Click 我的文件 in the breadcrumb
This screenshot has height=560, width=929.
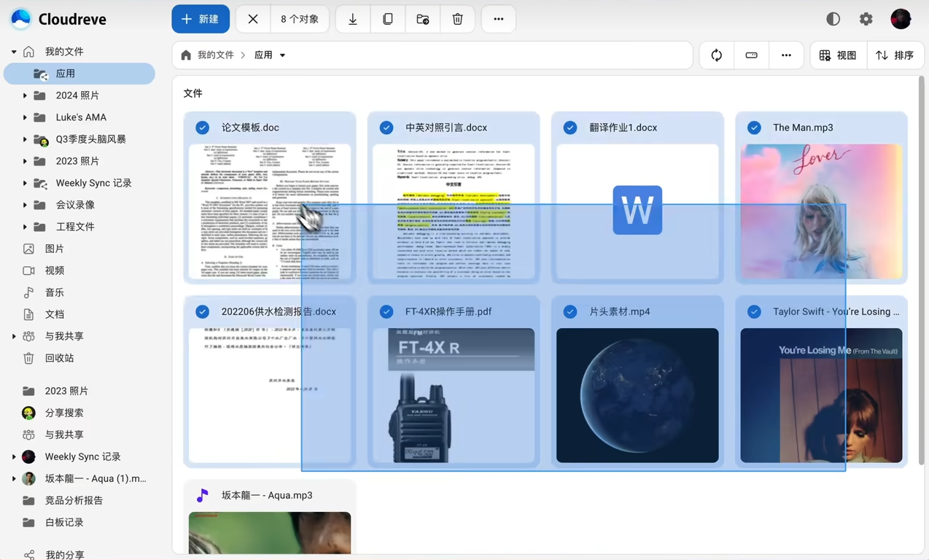(x=216, y=55)
